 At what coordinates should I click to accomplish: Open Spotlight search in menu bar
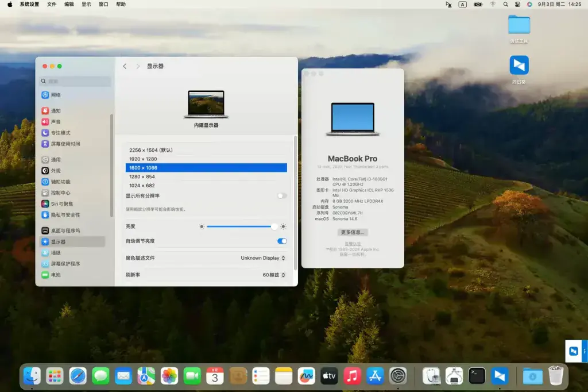pos(505,4)
